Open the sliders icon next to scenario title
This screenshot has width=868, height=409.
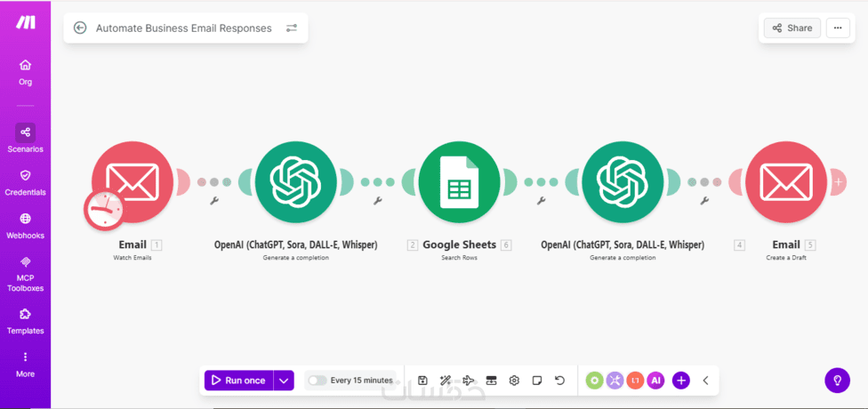(292, 28)
